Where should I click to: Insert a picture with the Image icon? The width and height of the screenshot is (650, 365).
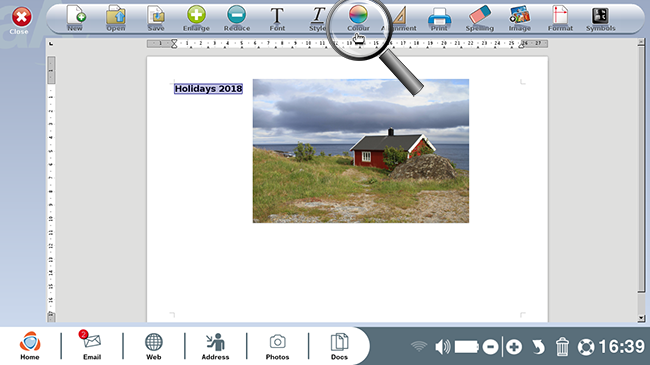[x=520, y=18]
